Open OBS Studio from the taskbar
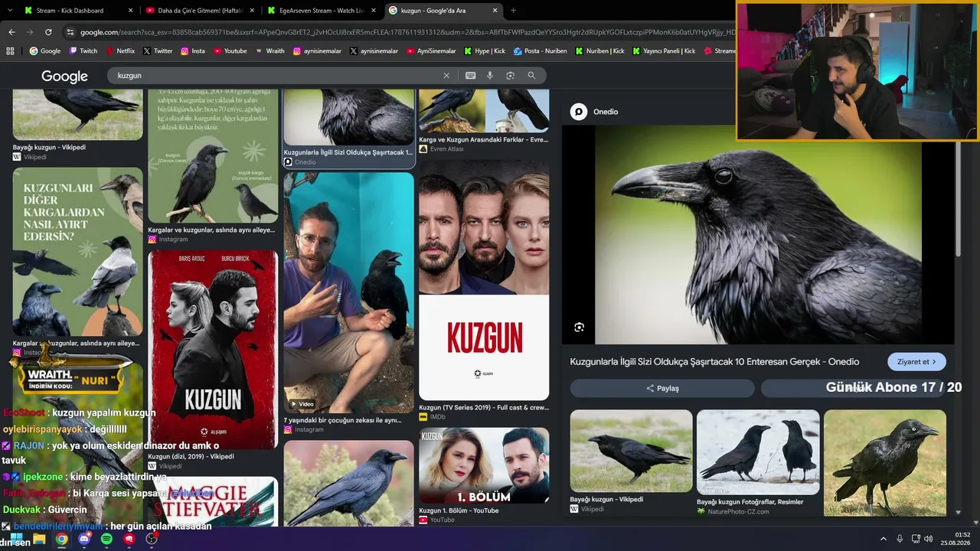 pyautogui.click(x=152, y=539)
